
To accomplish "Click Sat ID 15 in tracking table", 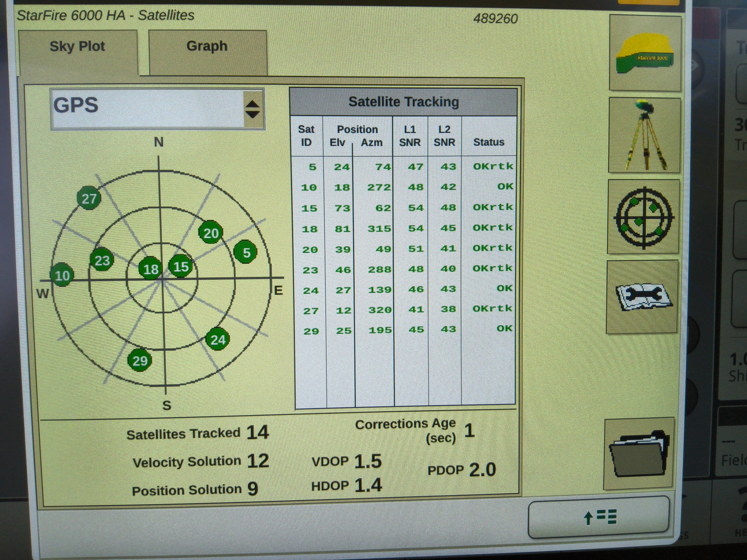I will click(x=309, y=208).
